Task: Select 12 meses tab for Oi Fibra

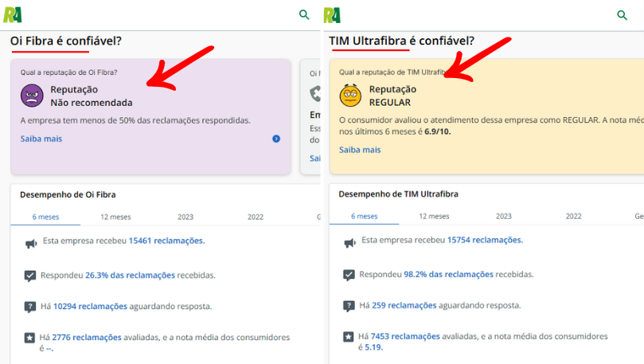Action: click(115, 217)
